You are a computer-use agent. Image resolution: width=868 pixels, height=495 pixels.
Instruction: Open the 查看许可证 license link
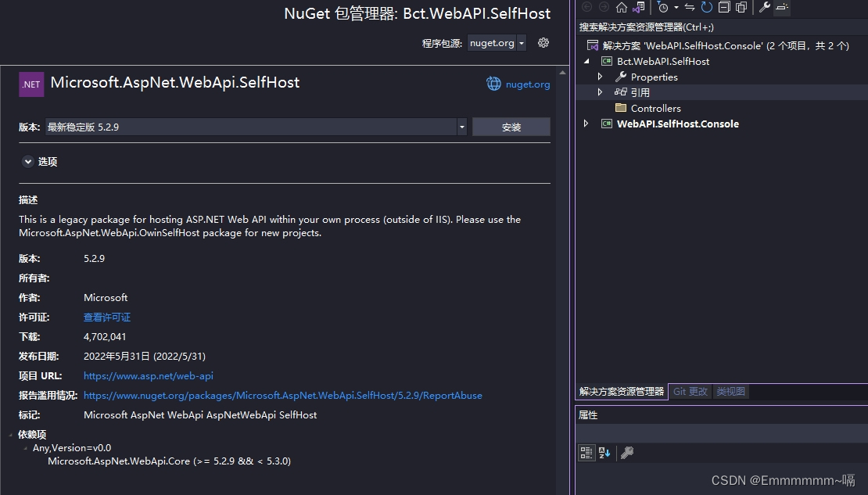coord(106,317)
